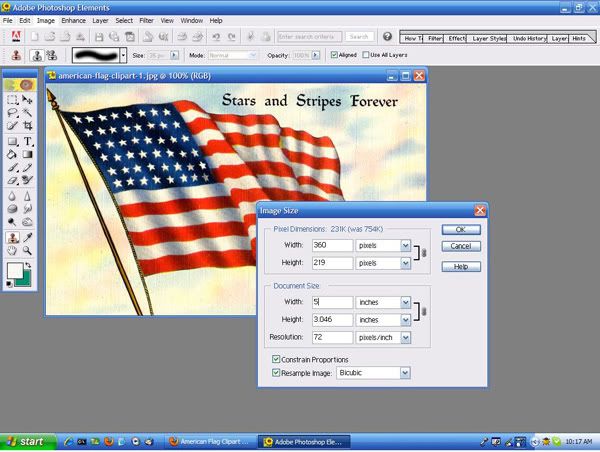Click Cancel in Image Size dialog

461,246
